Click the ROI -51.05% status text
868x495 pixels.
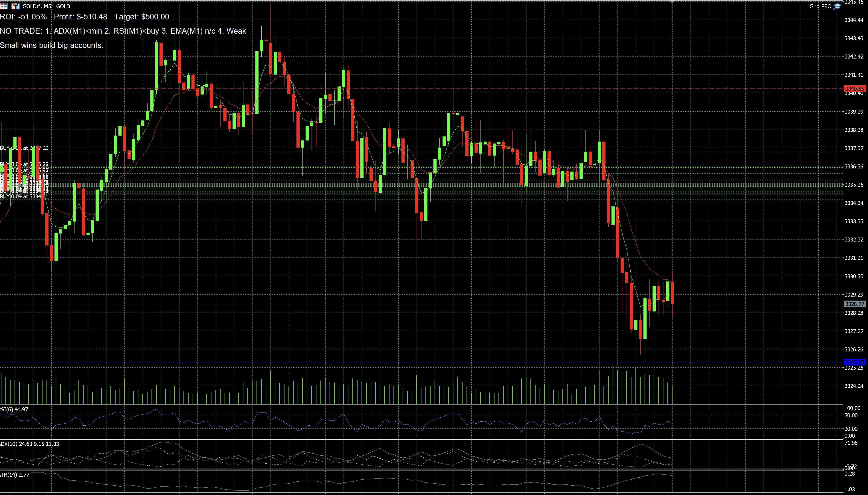coord(23,17)
